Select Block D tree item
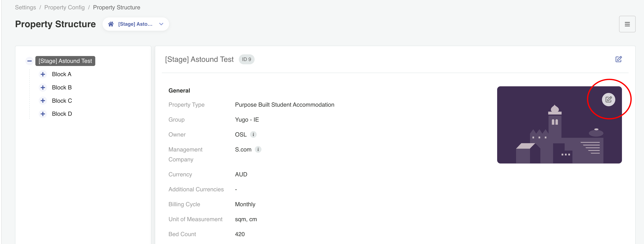 pos(62,114)
